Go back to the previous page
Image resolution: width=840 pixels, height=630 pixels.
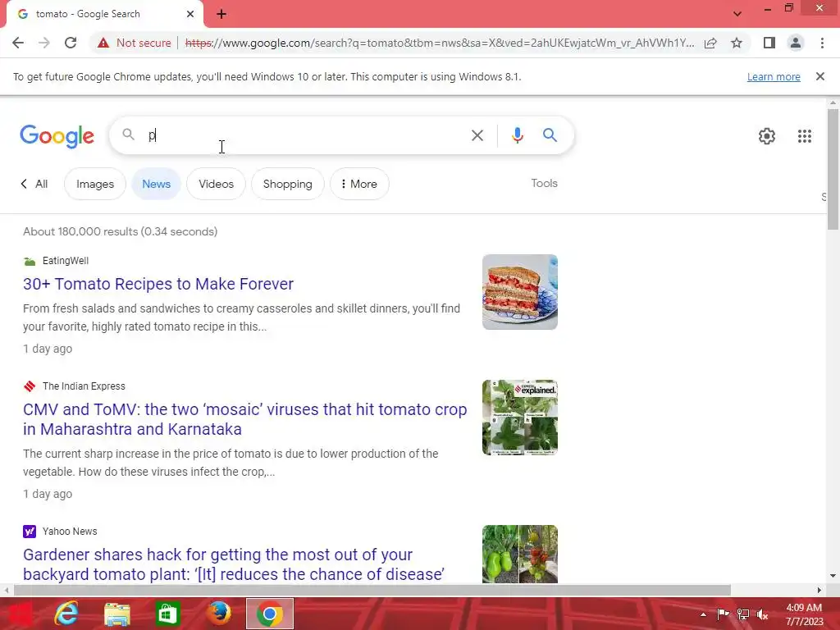[x=18, y=43]
